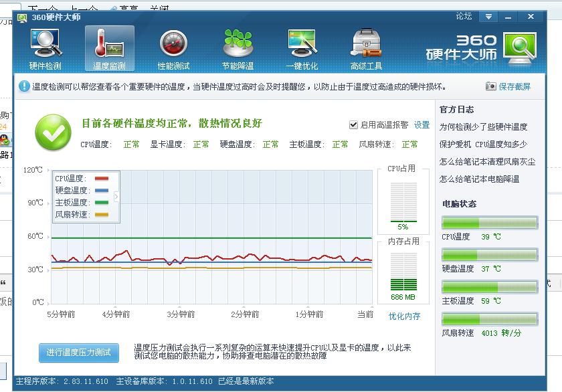
Task: Click the 360 app icon in title bar
Action: (x=22, y=17)
